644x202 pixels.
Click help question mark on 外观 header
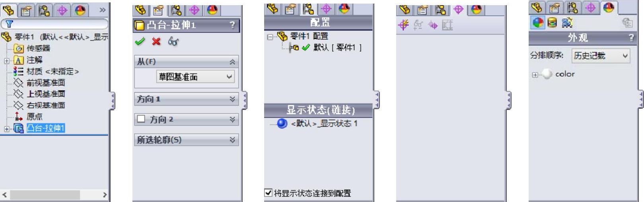coord(631,38)
